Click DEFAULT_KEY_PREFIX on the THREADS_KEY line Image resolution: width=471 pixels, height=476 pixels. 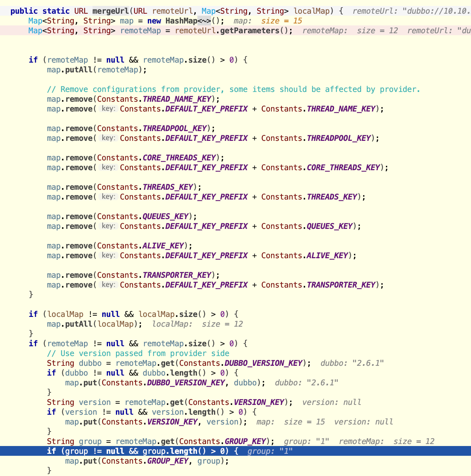206,197
